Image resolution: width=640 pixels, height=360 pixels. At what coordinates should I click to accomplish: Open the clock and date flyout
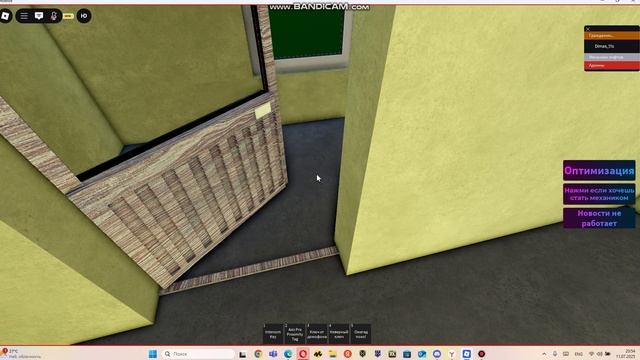coord(626,354)
